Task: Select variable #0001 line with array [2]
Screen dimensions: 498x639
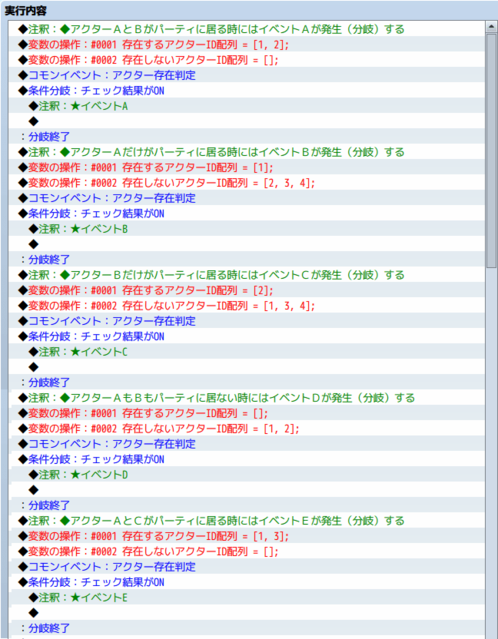Action: tap(247, 291)
